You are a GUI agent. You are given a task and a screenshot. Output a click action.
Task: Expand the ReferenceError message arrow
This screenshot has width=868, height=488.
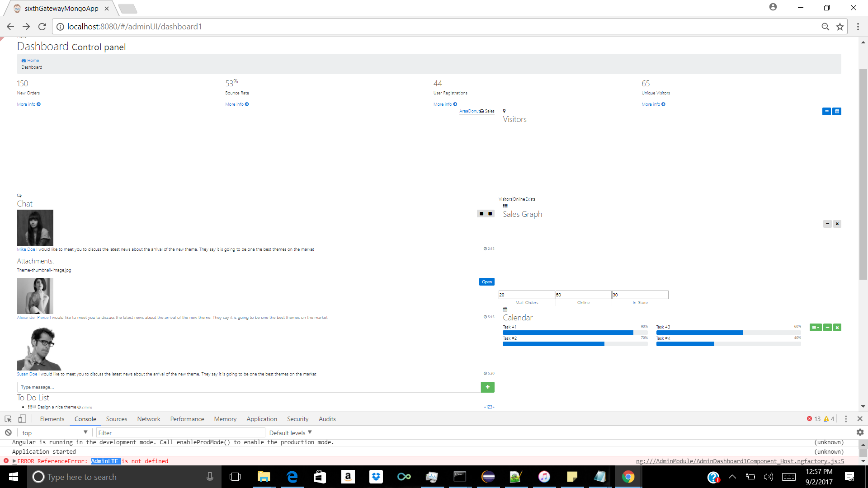(14, 461)
